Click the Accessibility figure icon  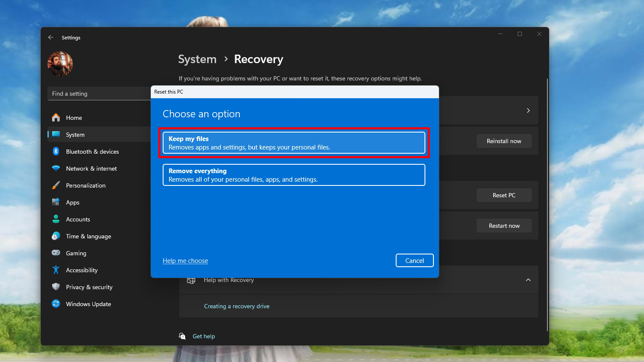click(x=56, y=270)
